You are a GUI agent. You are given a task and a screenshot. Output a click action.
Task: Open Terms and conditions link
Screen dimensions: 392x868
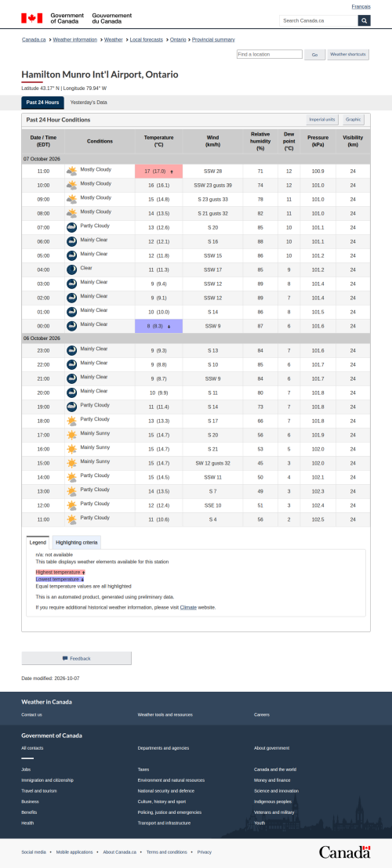click(167, 852)
